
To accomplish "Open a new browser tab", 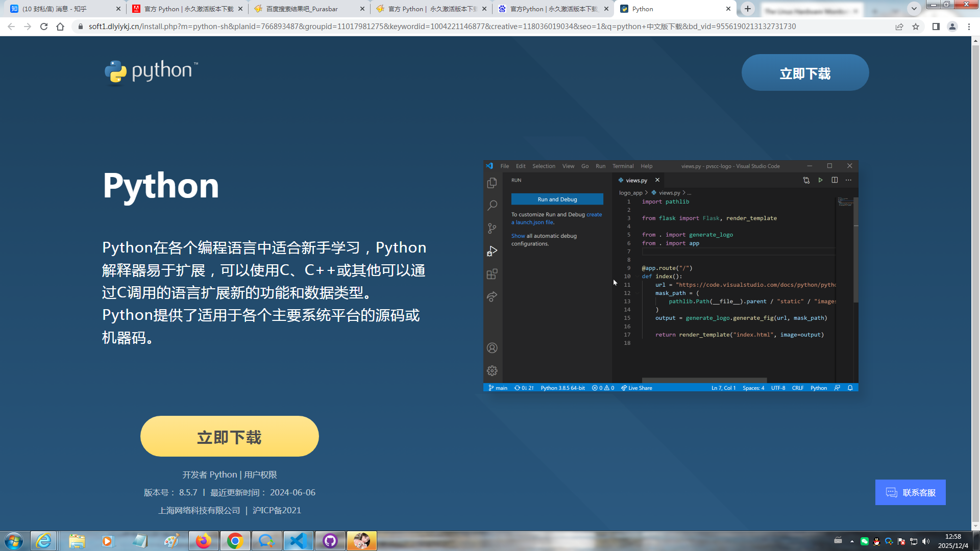I will [x=748, y=9].
